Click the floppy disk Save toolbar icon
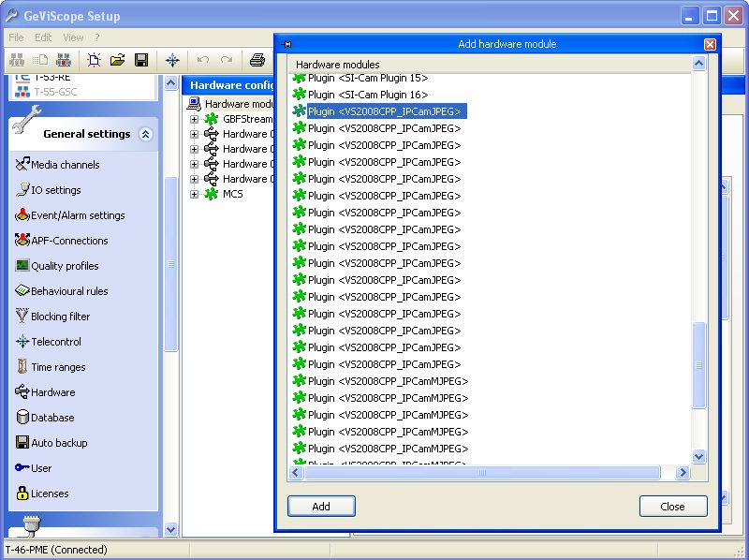This screenshot has height=560, width=749. click(141, 60)
